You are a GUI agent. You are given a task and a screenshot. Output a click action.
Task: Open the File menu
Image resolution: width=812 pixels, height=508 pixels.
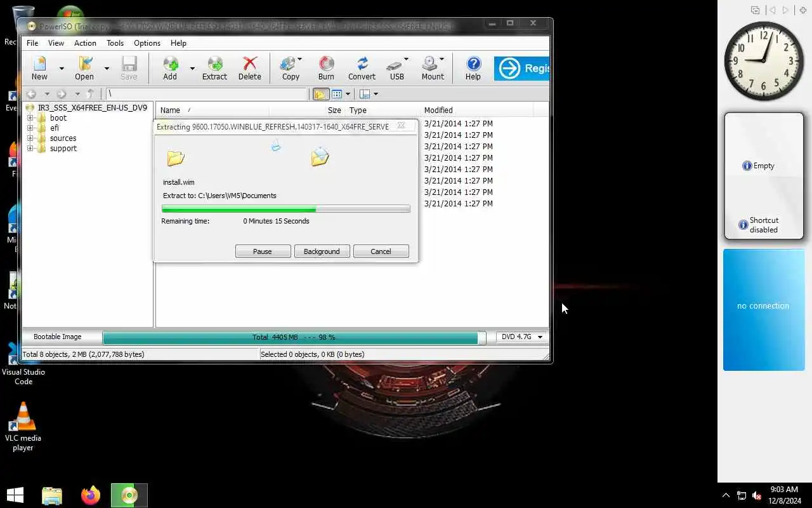[x=32, y=43]
